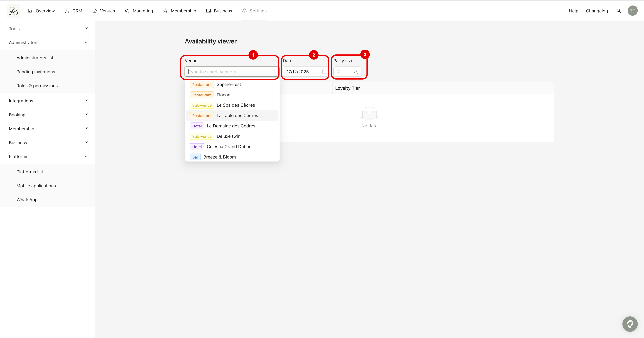Click the calendar icon in Date field

pyautogui.click(x=324, y=72)
